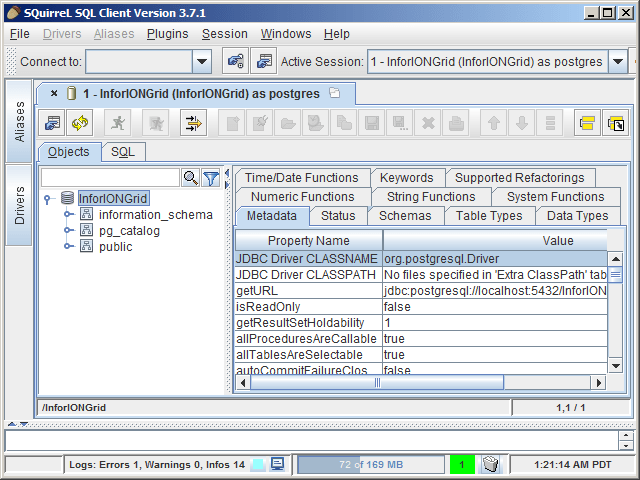Open the Connect to dropdown
The width and height of the screenshot is (640, 480).
click(201, 62)
